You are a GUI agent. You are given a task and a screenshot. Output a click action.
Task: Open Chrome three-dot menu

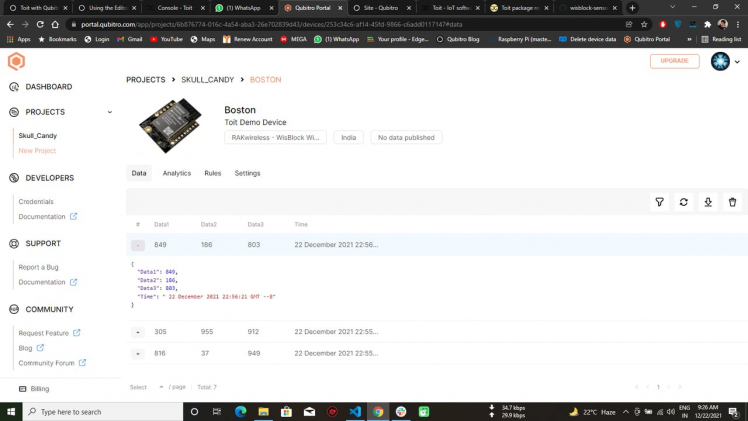[738, 24]
